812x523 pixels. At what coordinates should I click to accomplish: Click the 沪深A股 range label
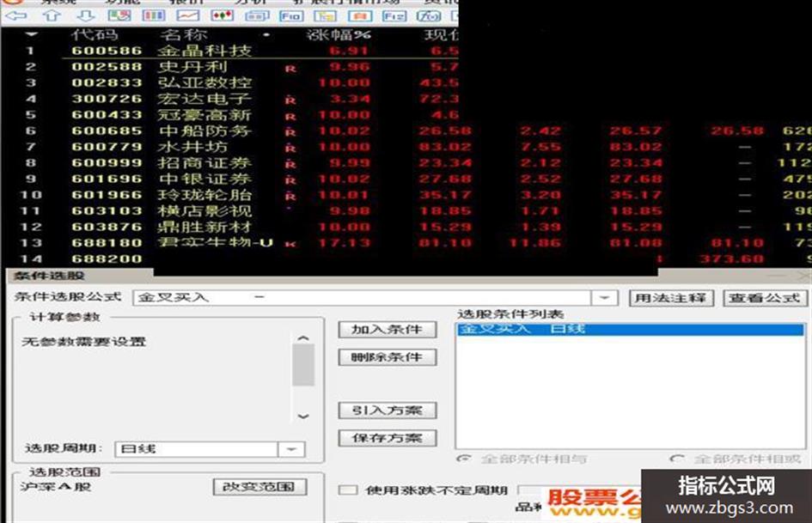point(56,487)
